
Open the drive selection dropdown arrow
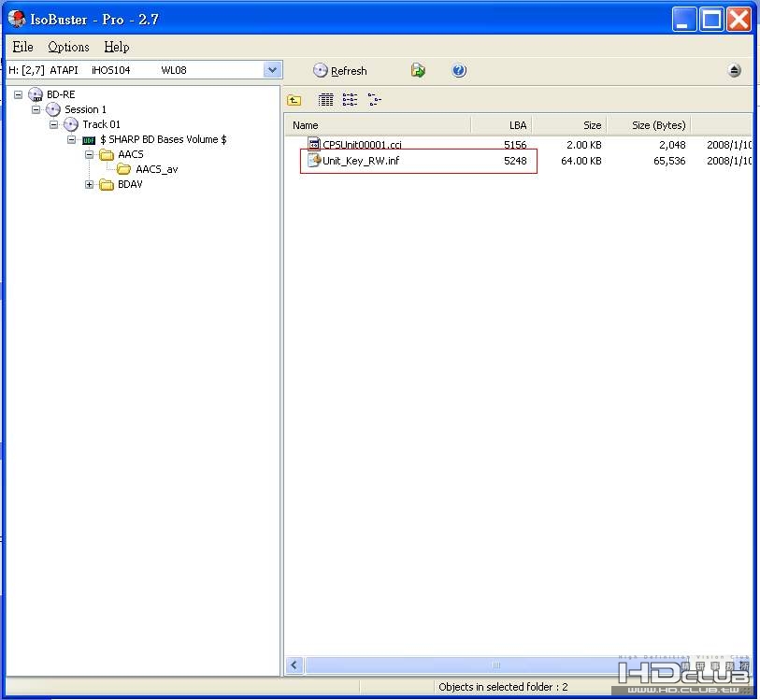272,70
